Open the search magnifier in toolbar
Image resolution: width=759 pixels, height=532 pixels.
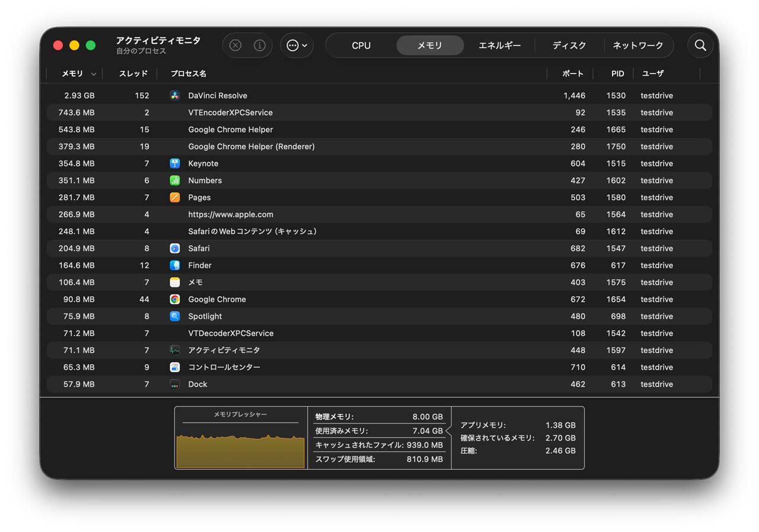tap(700, 46)
